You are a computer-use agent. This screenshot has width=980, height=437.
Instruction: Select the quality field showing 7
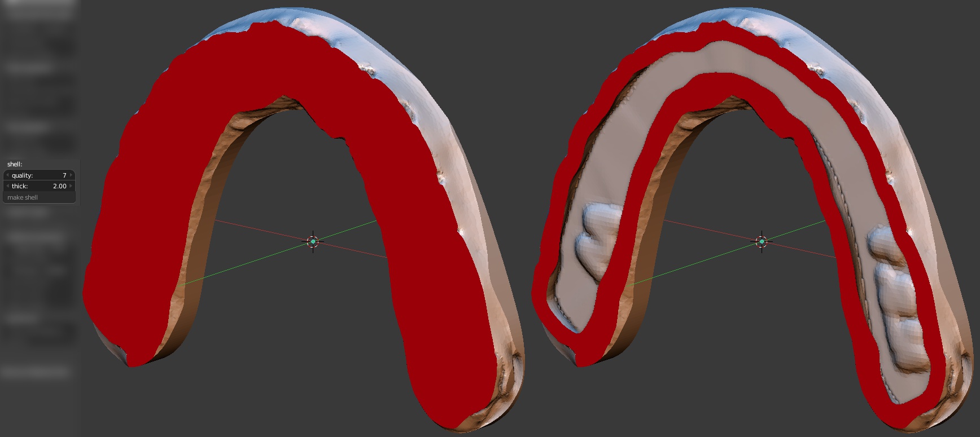(40, 175)
